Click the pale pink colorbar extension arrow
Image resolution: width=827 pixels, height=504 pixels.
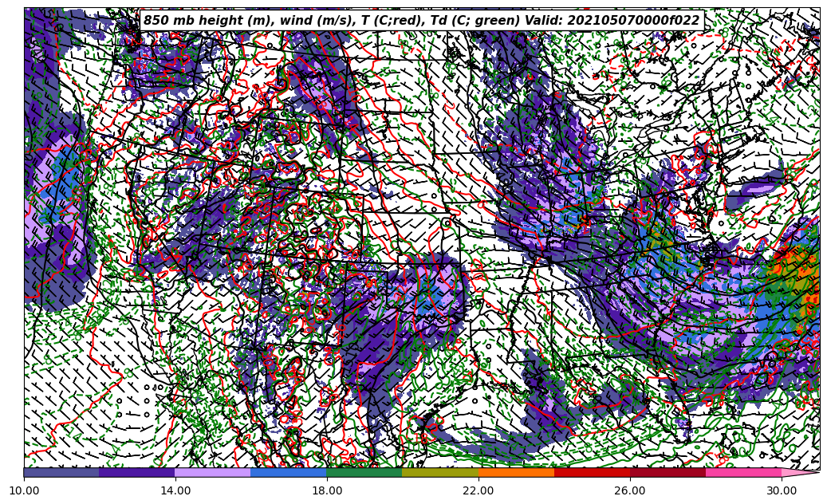pyautogui.click(x=799, y=472)
